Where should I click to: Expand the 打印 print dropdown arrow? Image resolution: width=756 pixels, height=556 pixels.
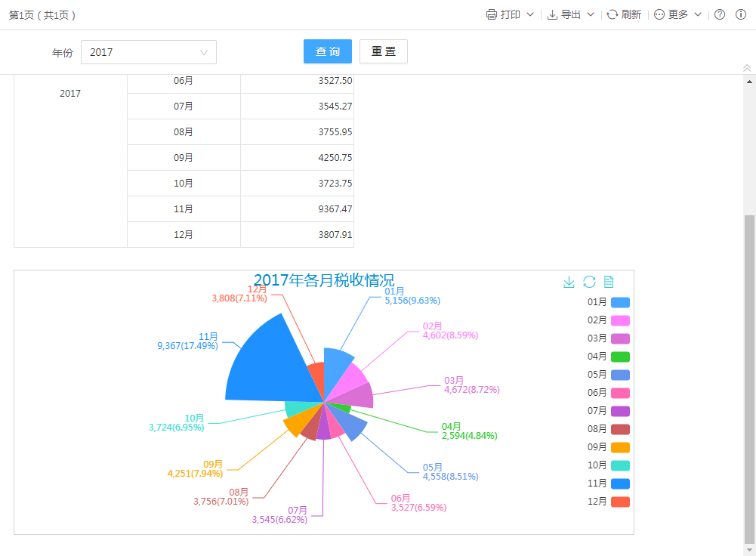530,14
